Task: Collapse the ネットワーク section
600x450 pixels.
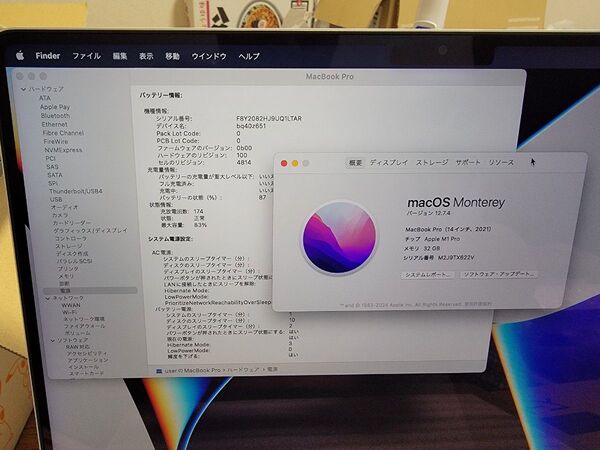Action: (48, 298)
